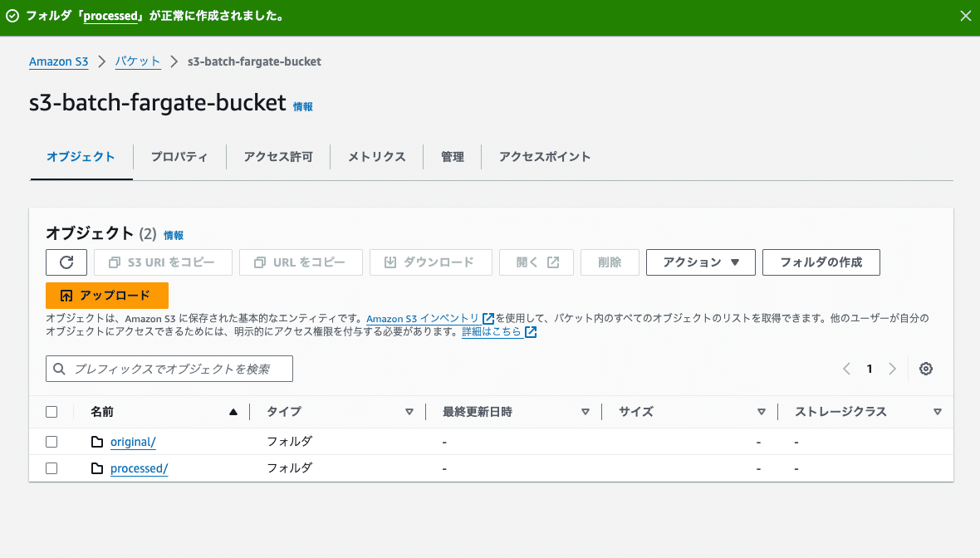Click the processed folder icon
Image resolution: width=980 pixels, height=558 pixels.
point(97,468)
